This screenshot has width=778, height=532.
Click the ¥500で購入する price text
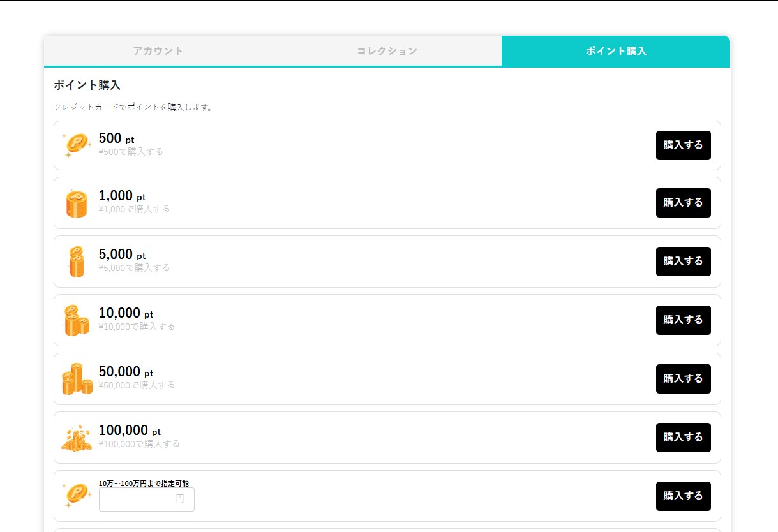pos(131,152)
